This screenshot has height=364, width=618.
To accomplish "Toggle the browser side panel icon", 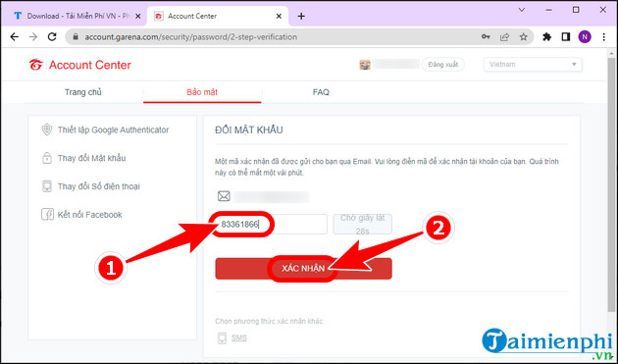I will pos(566,37).
